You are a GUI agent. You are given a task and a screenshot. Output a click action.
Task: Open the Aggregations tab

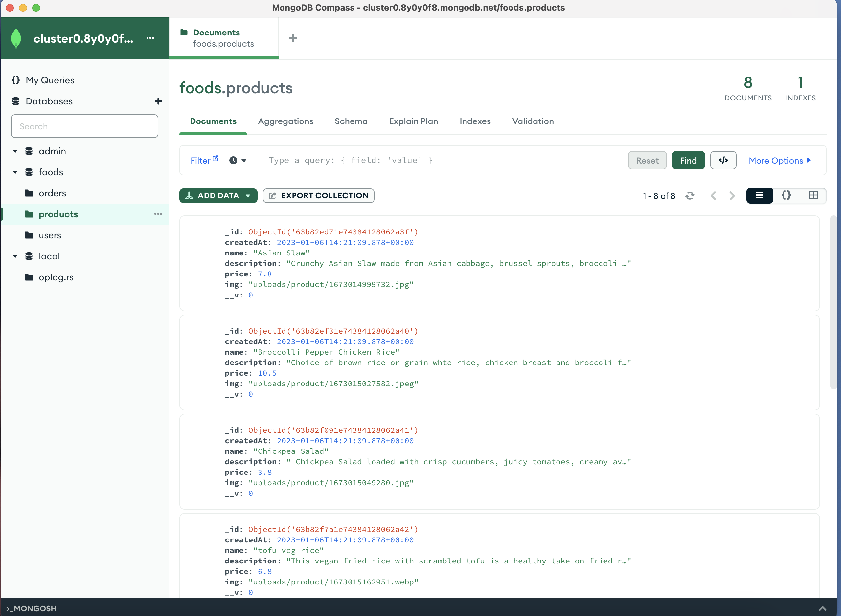click(285, 121)
